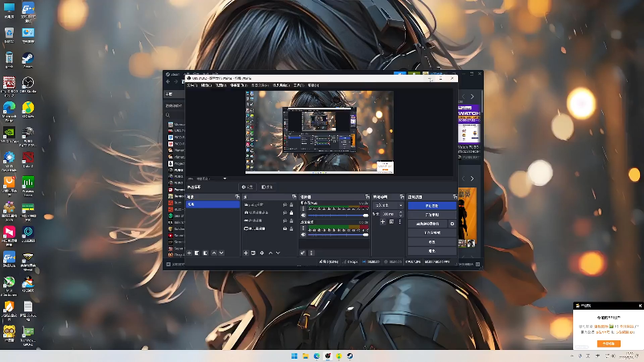The width and height of the screenshot is (644, 362).
Task: Adjust transition duration with the stepper arrows
Action: (x=400, y=214)
